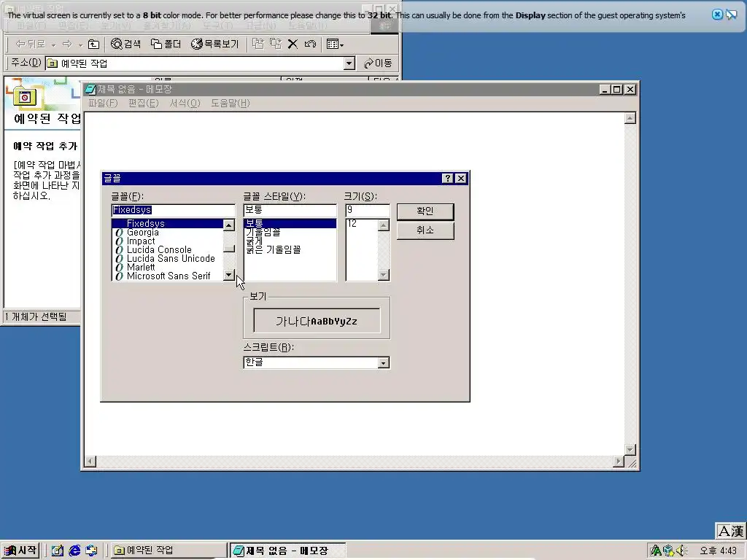
Task: Open the Views dropdown in Explorer toolbar
Action: click(x=336, y=44)
